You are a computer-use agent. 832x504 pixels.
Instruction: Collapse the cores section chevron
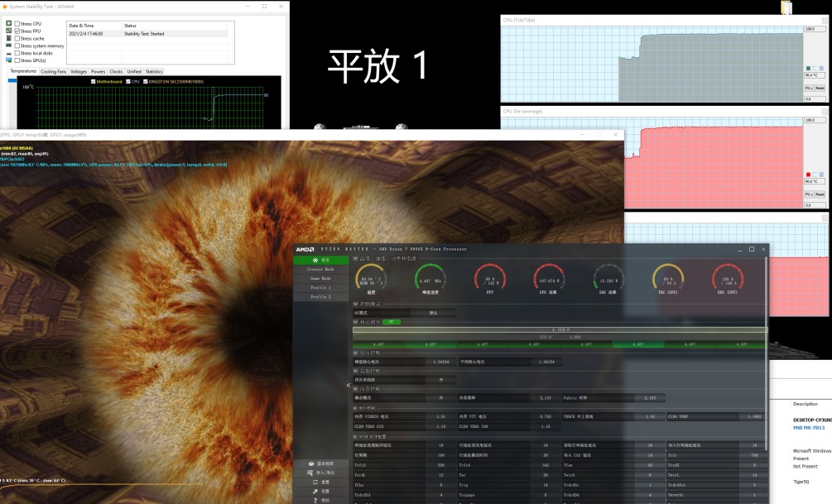click(355, 322)
